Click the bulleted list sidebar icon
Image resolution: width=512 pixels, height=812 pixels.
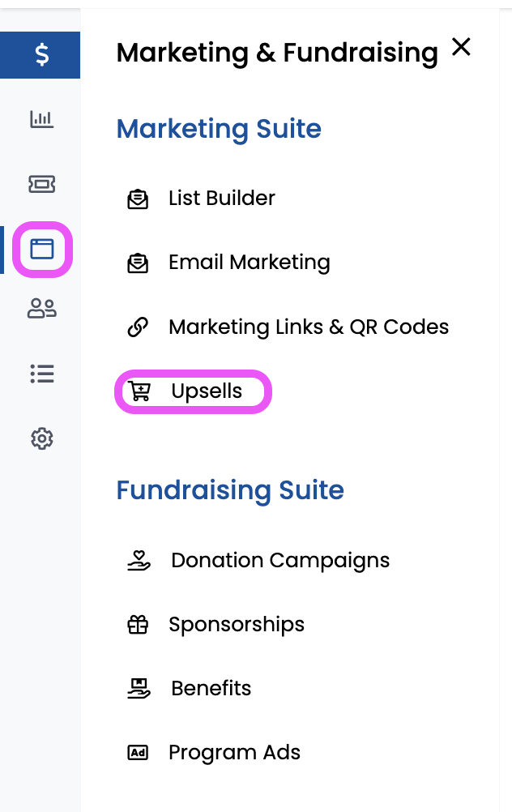tap(41, 374)
